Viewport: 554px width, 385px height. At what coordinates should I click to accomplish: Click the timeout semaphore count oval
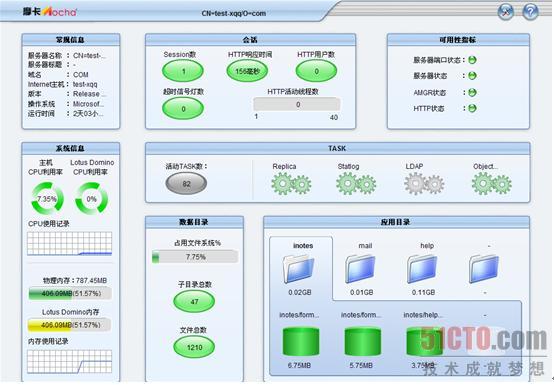[x=183, y=108]
